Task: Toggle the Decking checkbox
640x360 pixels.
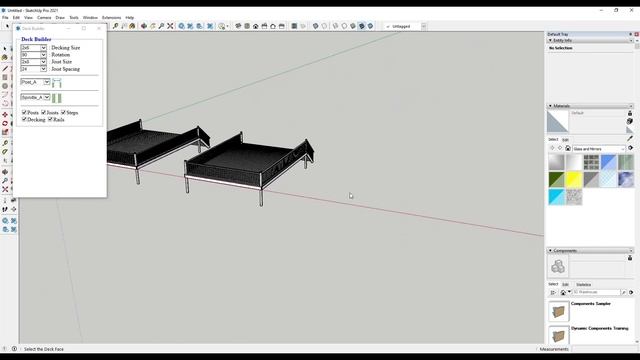Action: [24, 119]
